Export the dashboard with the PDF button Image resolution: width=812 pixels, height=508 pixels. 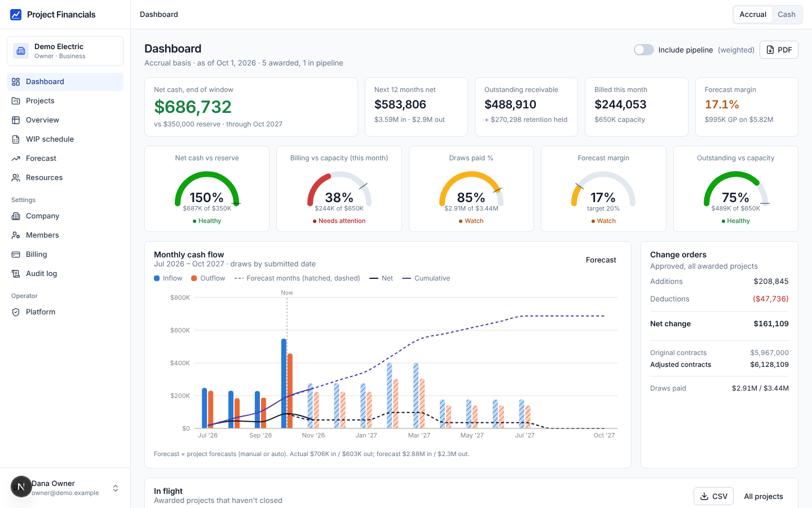[779, 50]
